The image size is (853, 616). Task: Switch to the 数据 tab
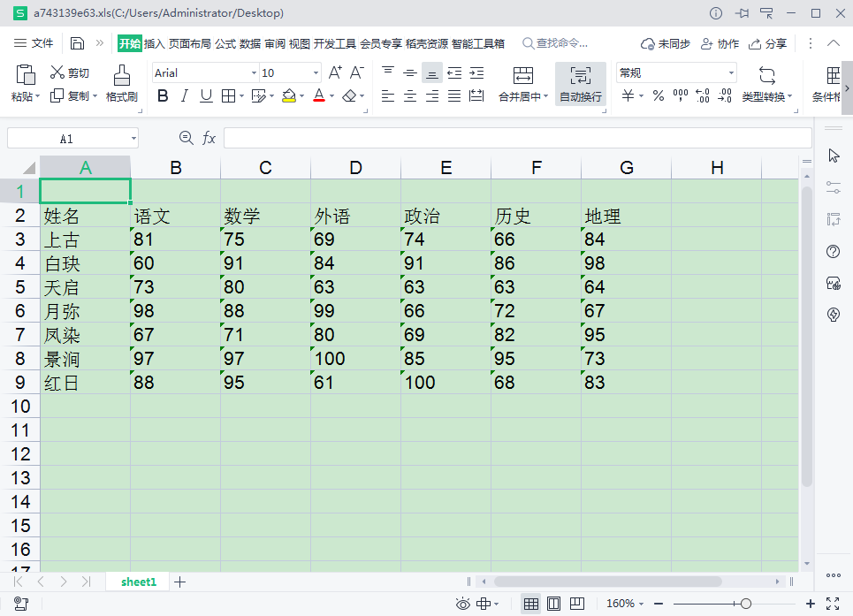[250, 43]
